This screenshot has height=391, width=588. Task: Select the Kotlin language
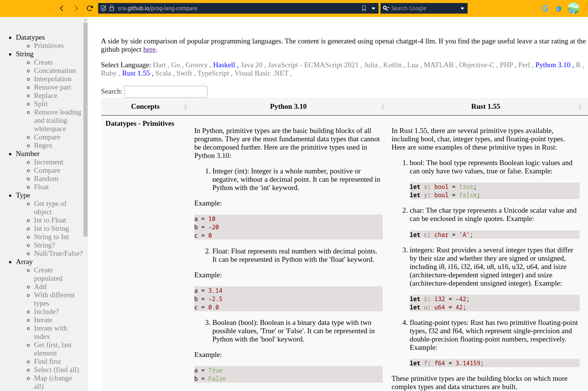393,65
